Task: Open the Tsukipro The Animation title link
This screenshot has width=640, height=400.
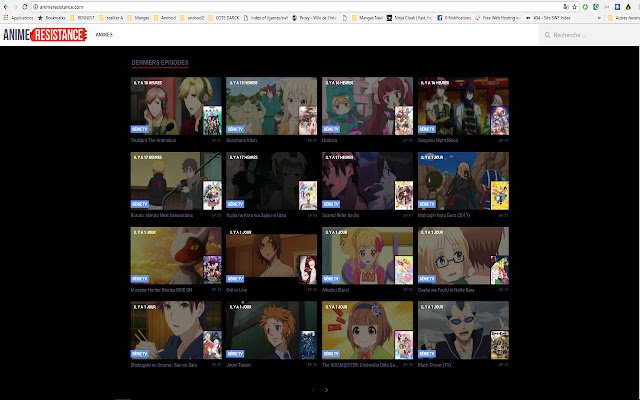Action: pos(153,140)
